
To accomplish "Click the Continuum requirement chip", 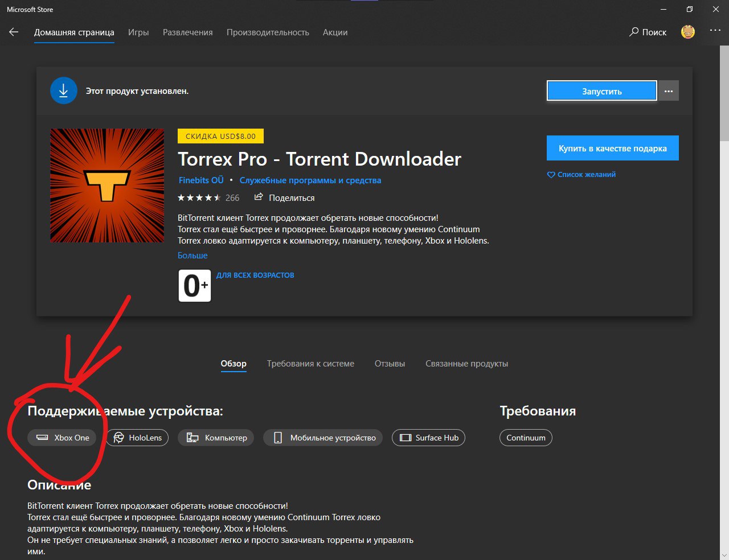I will click(526, 438).
